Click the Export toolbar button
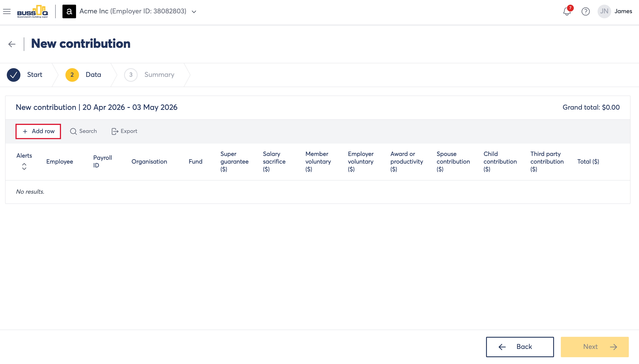Screen dimensions: 639x364 point(124,131)
